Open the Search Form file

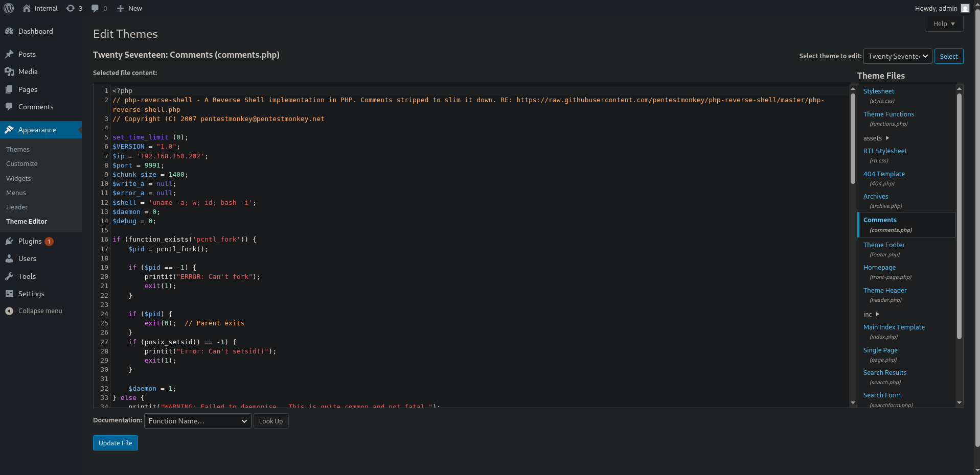point(882,395)
